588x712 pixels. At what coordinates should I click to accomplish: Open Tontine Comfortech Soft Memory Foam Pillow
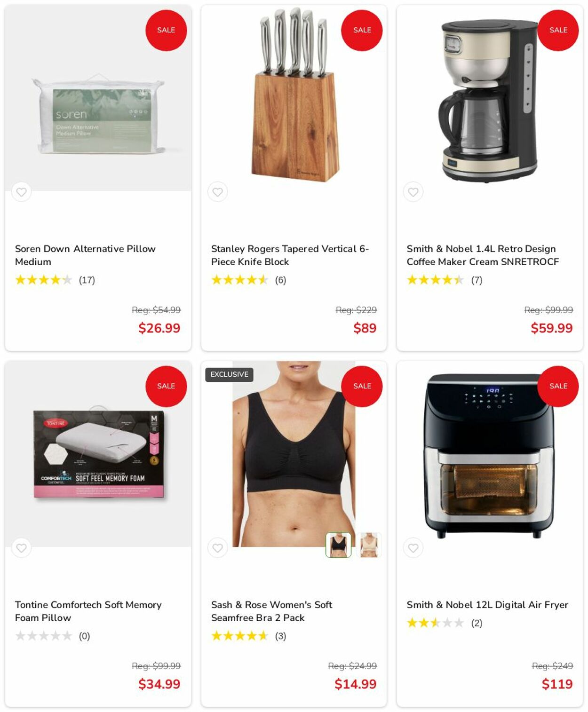coord(88,611)
